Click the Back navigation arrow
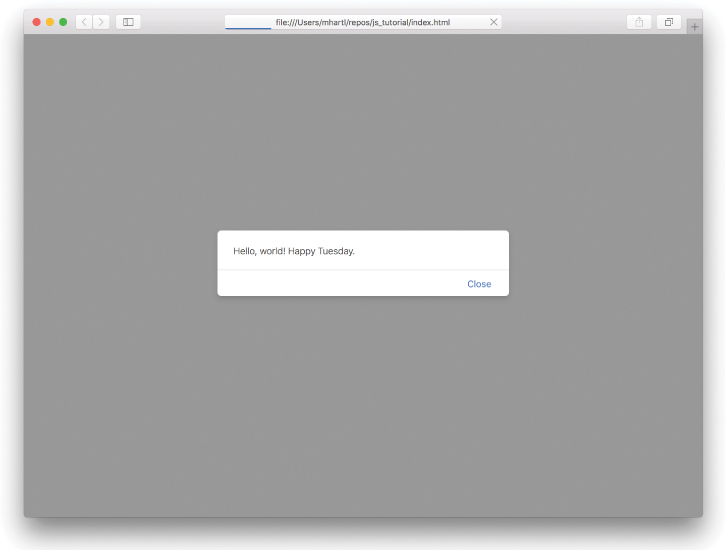Screen dimensions: 726x550 pos(84,22)
